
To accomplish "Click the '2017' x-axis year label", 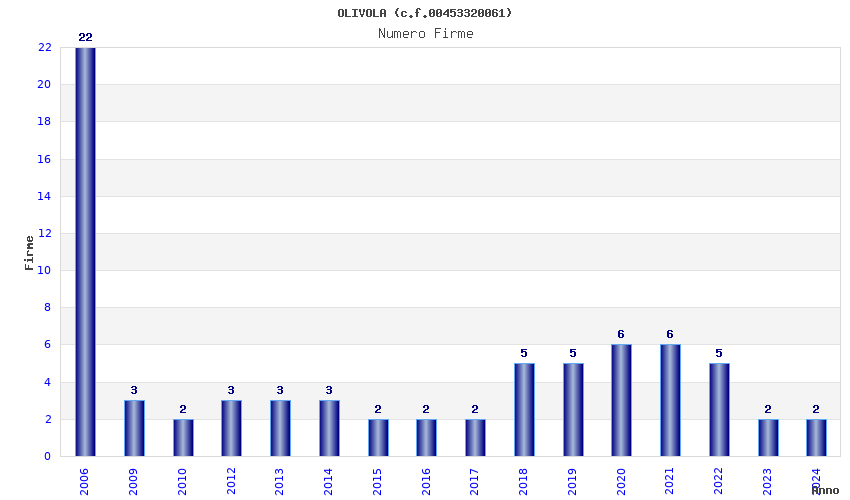I will pyautogui.click(x=474, y=482).
